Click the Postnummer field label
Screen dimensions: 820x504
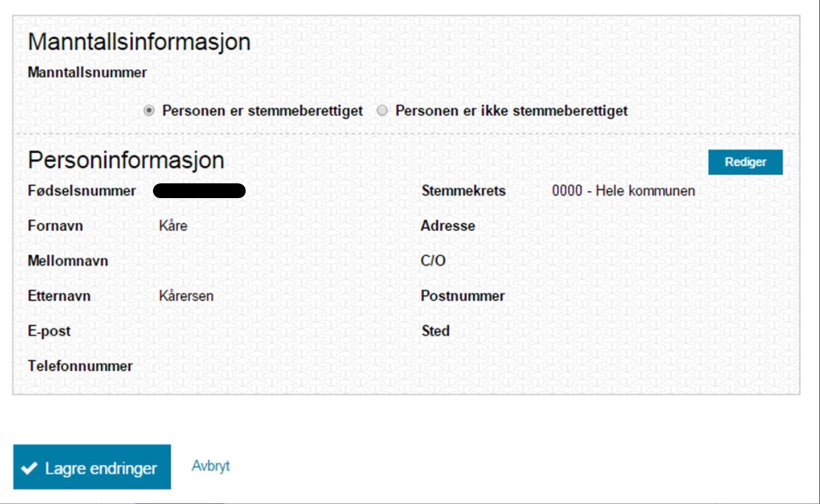(462, 296)
